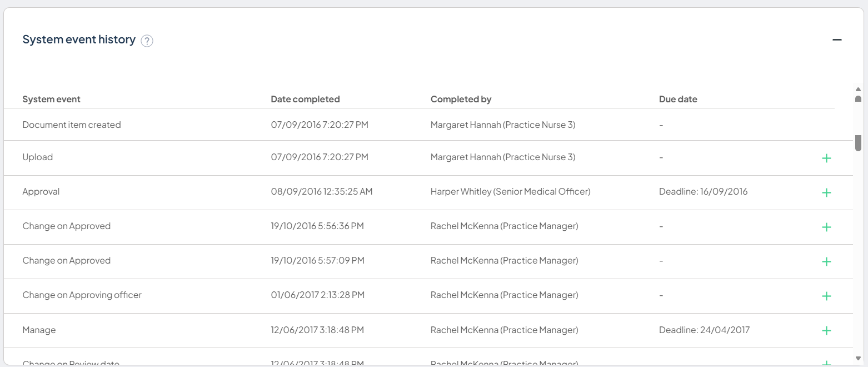Click date 12/06/2017 3:18:48 PM in Manage row
The width and height of the screenshot is (868, 367).
(x=317, y=330)
